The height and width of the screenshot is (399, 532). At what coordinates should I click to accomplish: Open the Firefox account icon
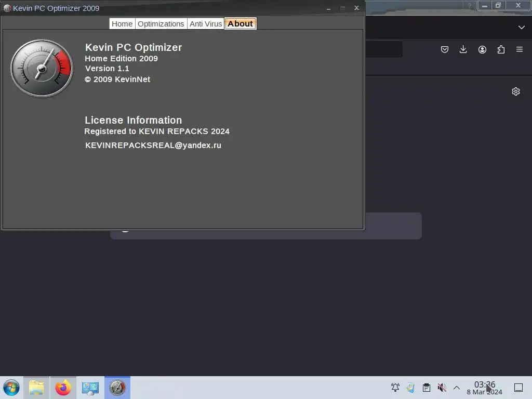[x=482, y=49]
